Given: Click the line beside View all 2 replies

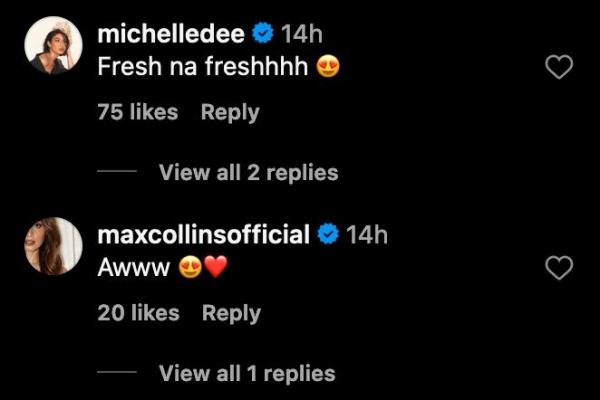Looking at the screenshot, I should [117, 172].
